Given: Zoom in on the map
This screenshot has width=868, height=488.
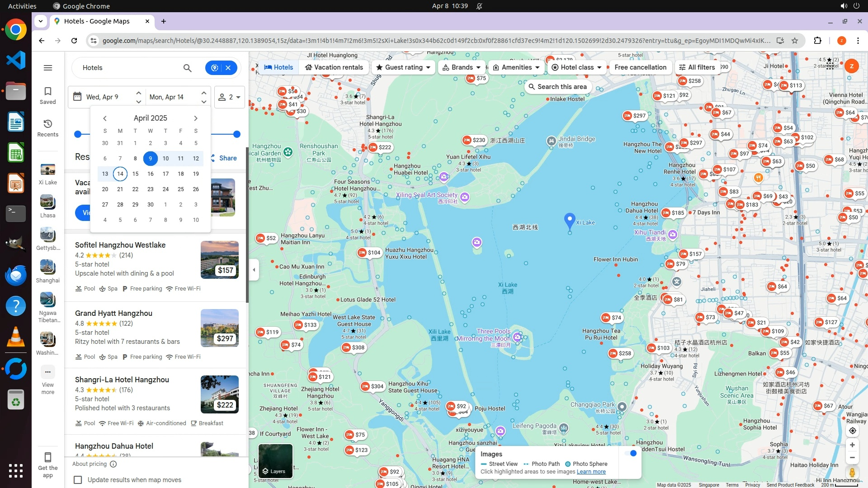Looking at the screenshot, I should (852, 445).
